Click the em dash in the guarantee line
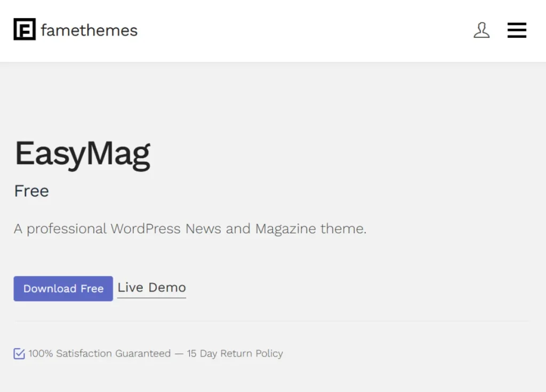Image resolution: width=546 pixels, height=392 pixels. pos(179,354)
